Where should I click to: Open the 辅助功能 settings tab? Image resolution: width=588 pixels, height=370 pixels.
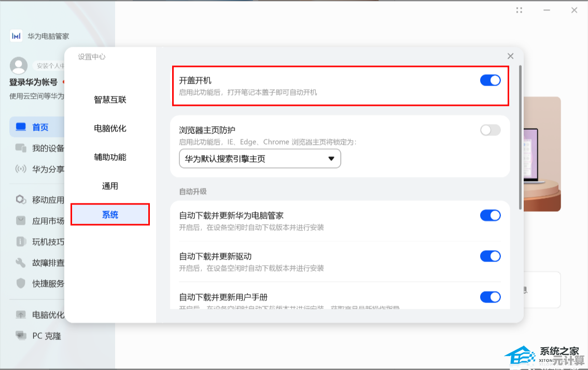[x=110, y=157]
